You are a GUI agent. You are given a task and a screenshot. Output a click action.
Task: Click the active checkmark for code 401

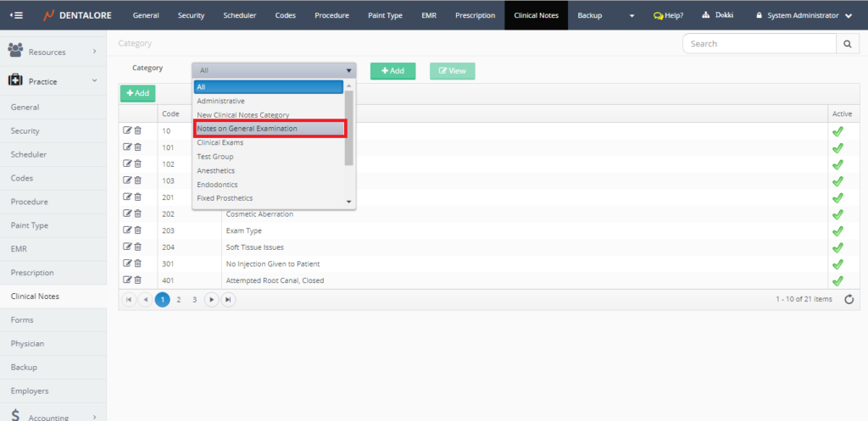coord(837,280)
